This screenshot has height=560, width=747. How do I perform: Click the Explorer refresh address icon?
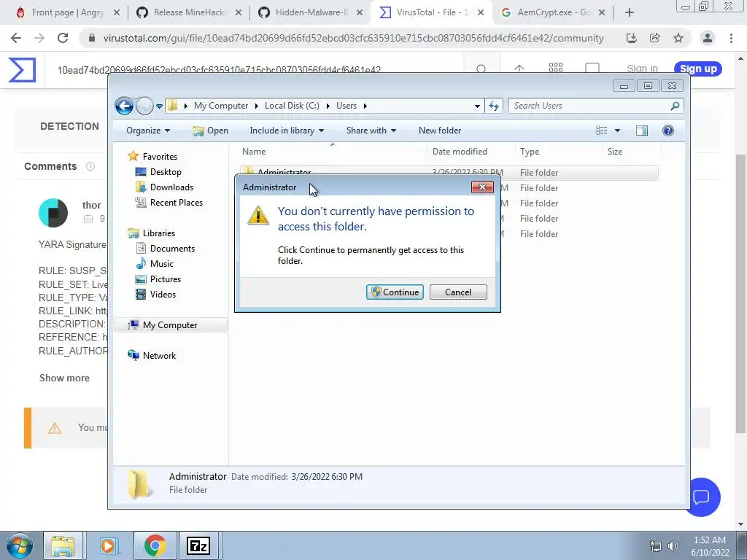pos(494,106)
